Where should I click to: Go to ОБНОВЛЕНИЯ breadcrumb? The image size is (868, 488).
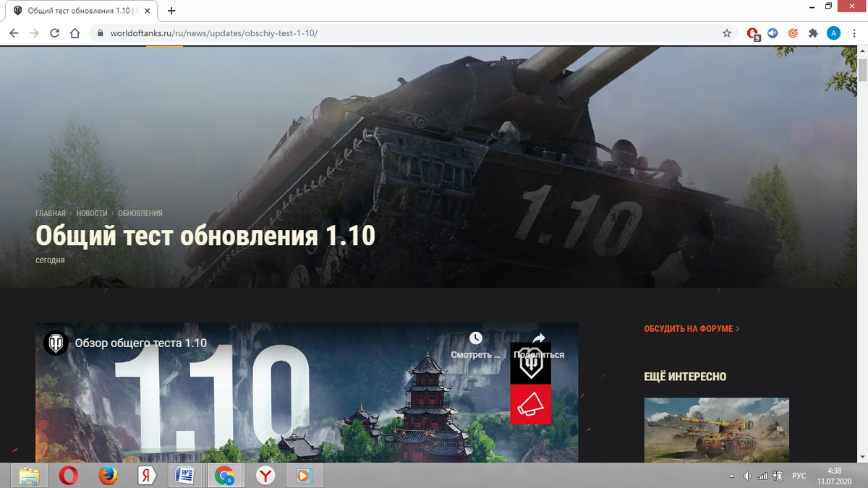pyautogui.click(x=140, y=213)
